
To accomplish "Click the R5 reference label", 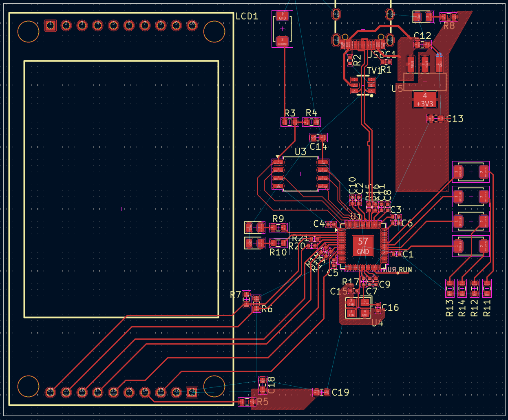I will [263, 402].
